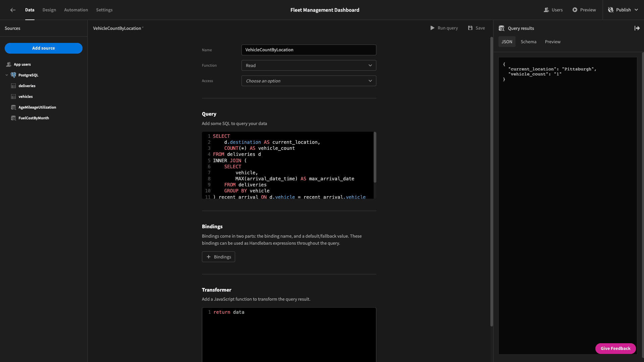Select the deliveries table row
The height and width of the screenshot is (362, 644).
tap(44, 86)
